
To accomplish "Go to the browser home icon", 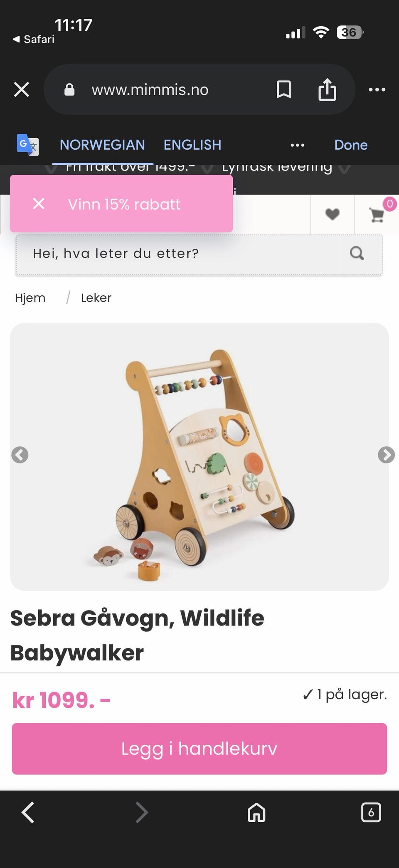I will pyautogui.click(x=256, y=812).
